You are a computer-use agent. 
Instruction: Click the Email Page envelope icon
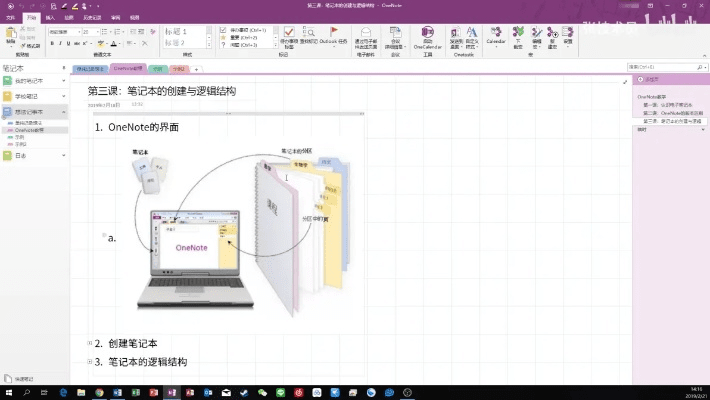point(366,34)
